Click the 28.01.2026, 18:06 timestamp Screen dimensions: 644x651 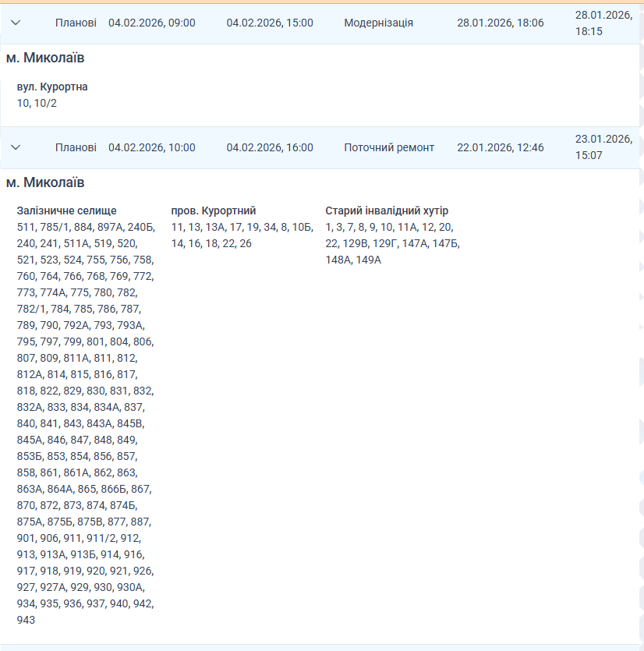(501, 23)
